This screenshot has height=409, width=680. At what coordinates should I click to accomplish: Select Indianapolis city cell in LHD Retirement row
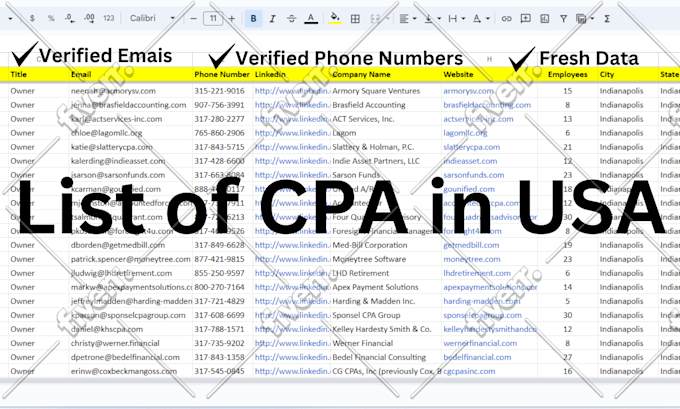(x=628, y=273)
